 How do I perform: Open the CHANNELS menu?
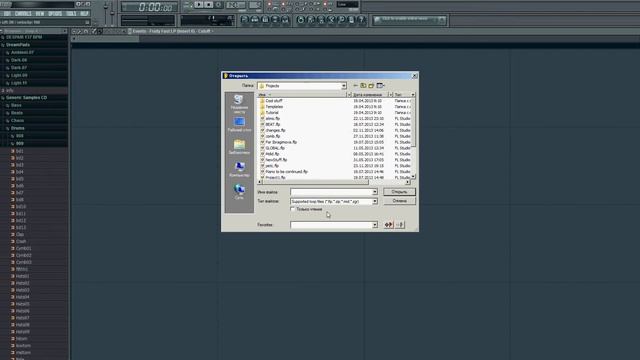pyautogui.click(x=23, y=13)
